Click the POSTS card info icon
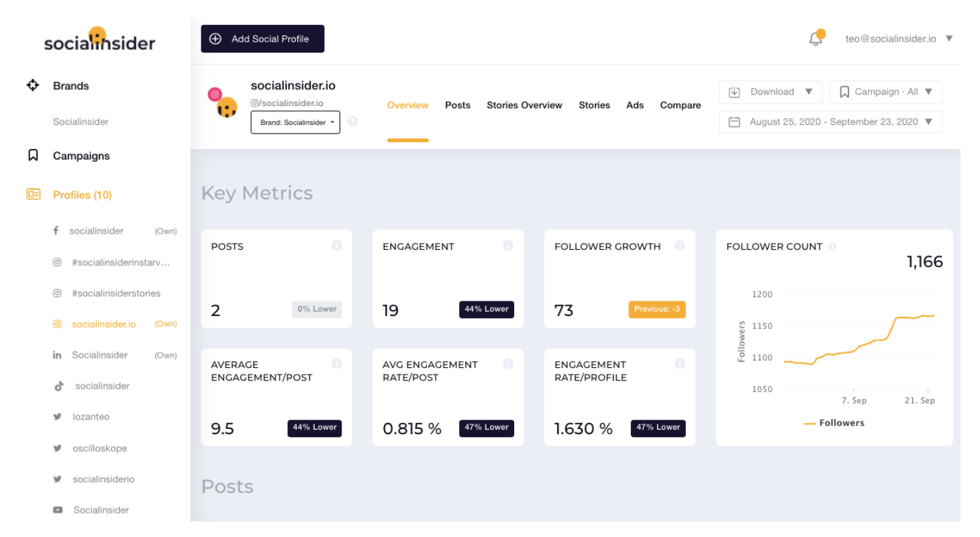This screenshot has width=980, height=537. tap(336, 246)
